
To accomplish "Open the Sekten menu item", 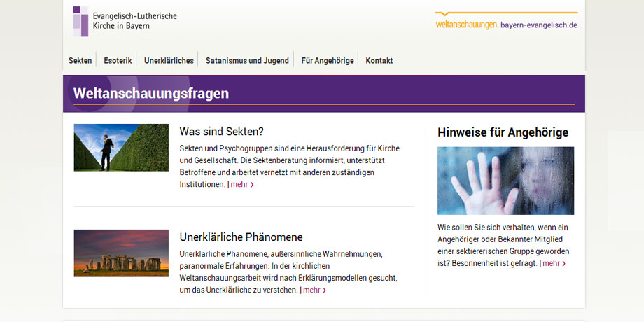I will point(80,61).
